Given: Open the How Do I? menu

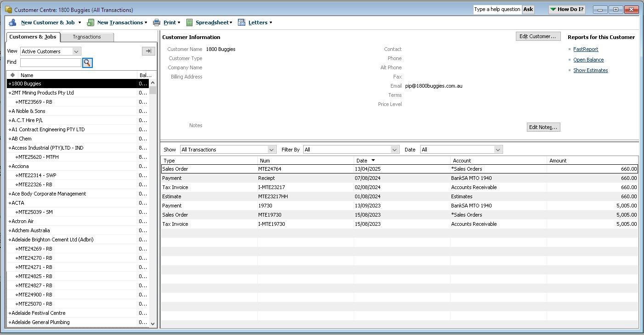Looking at the screenshot, I should (x=567, y=9).
